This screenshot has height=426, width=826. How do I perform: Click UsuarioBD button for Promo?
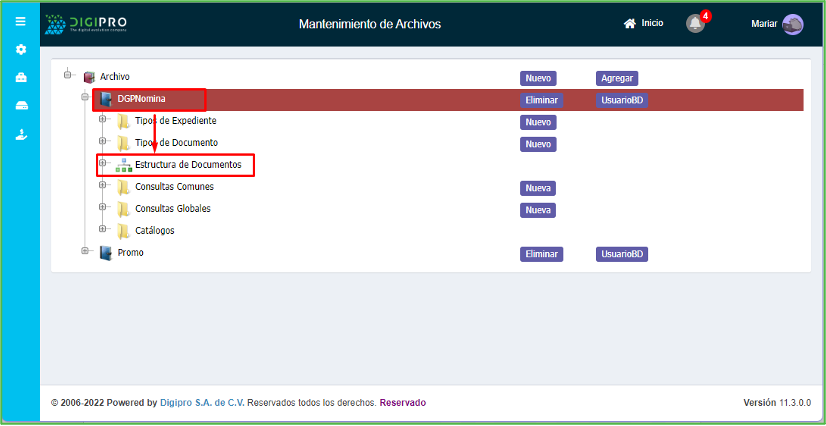point(622,254)
